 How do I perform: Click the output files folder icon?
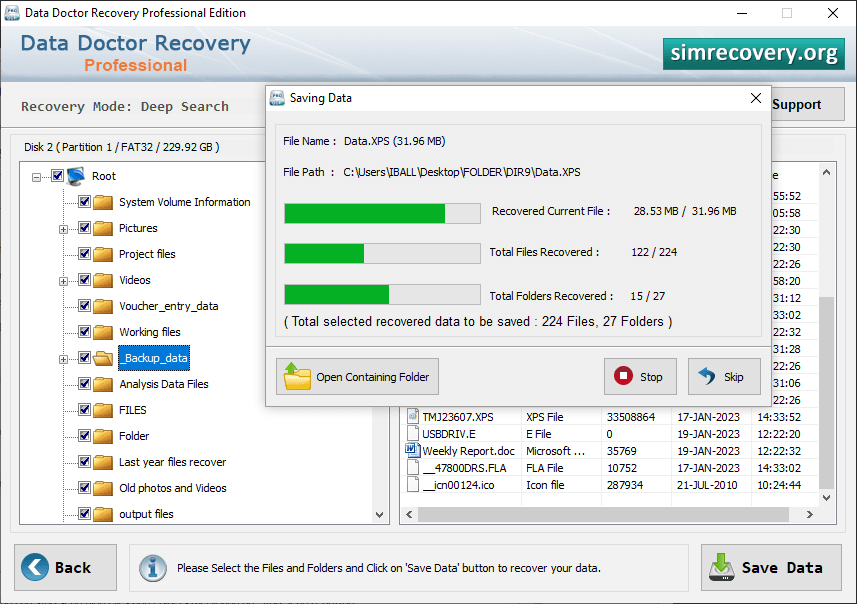[103, 514]
